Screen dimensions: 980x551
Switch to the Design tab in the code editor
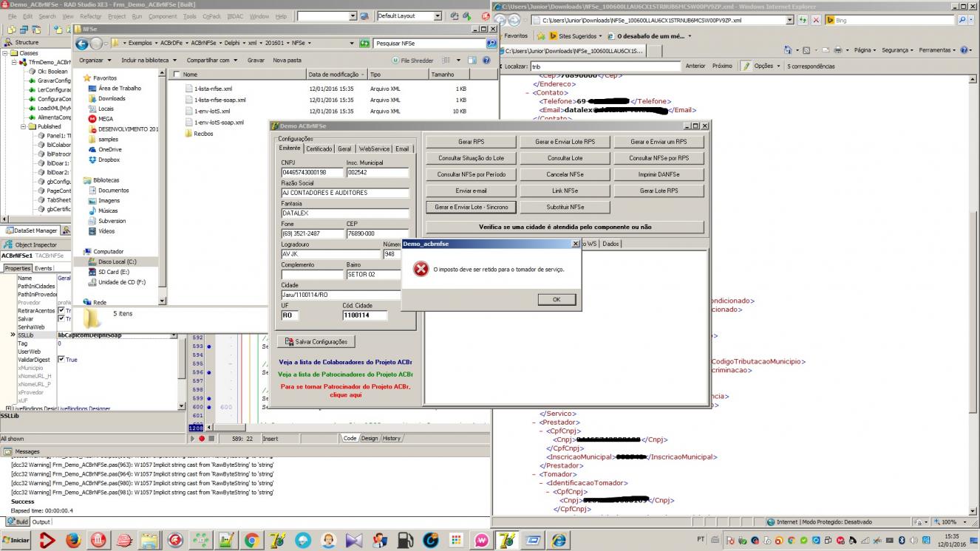[370, 438]
